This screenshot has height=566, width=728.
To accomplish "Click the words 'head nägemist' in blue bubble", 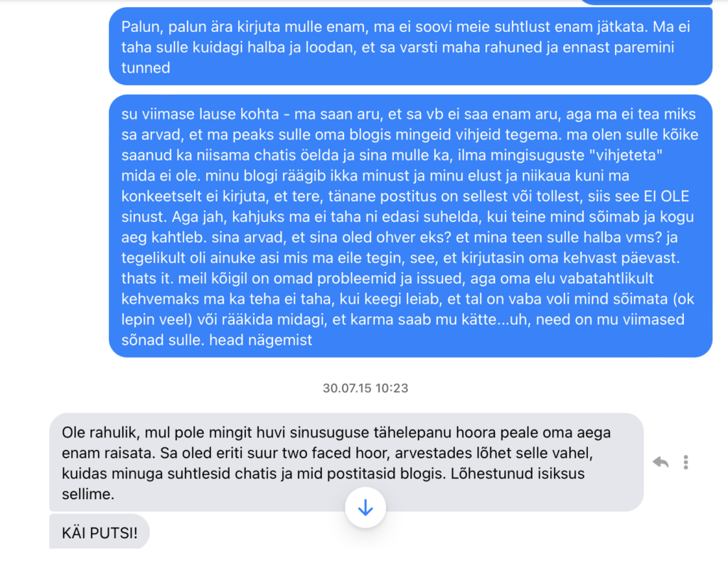I will pos(261,340).
